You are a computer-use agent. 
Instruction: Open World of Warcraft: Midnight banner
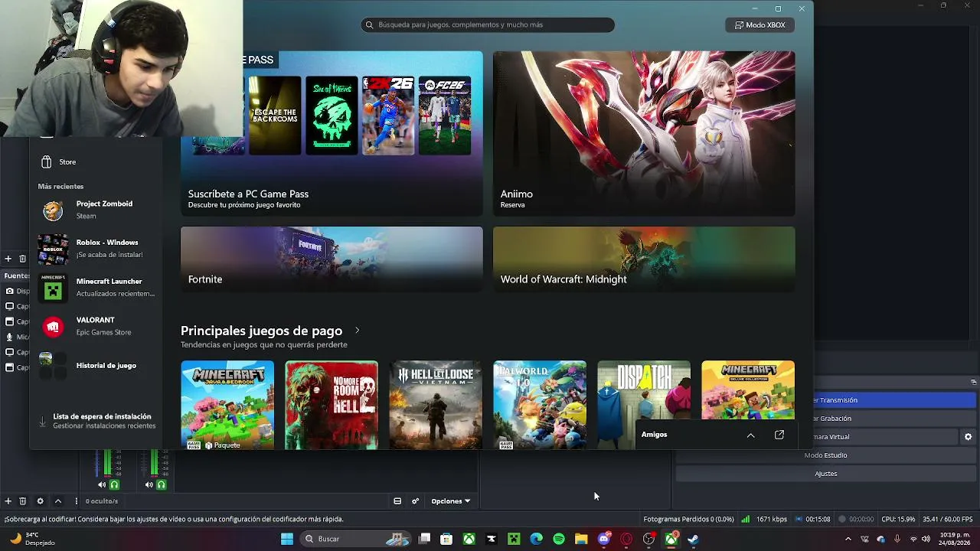click(644, 259)
